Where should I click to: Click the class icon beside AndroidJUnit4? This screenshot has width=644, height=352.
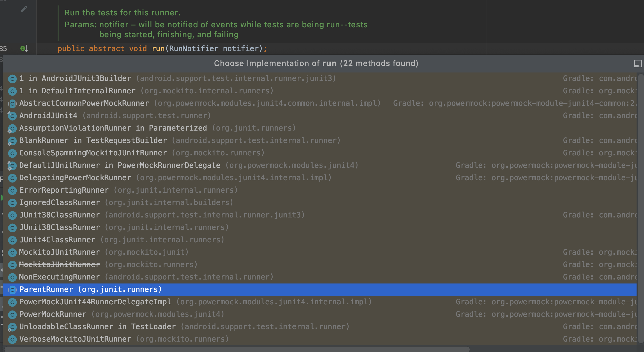click(12, 116)
